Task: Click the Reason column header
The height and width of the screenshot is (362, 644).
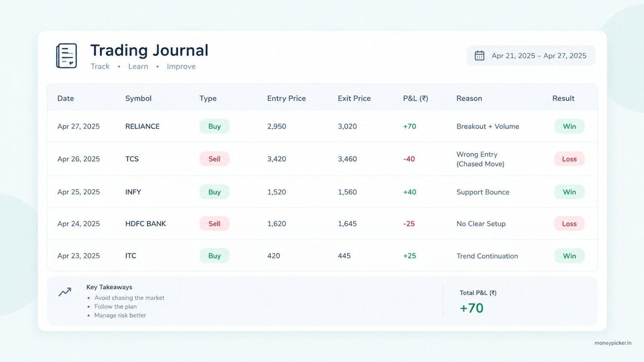Action: (x=469, y=98)
